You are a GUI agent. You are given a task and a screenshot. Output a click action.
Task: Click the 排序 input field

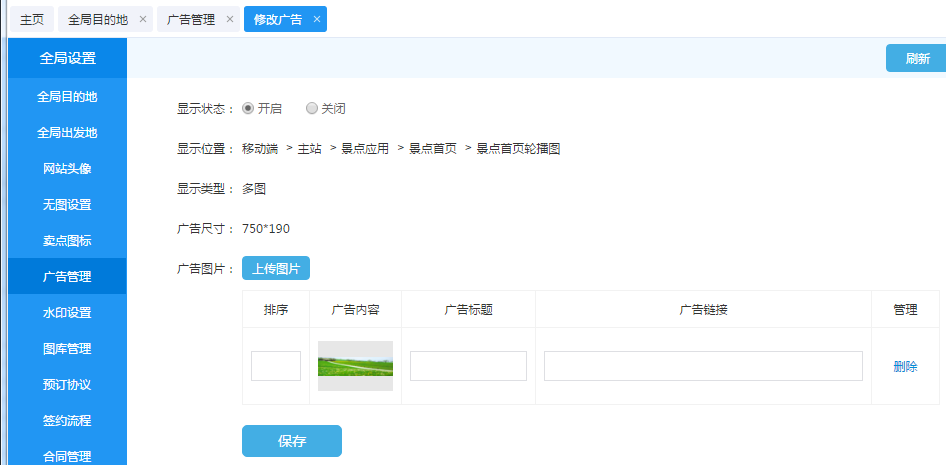click(276, 366)
